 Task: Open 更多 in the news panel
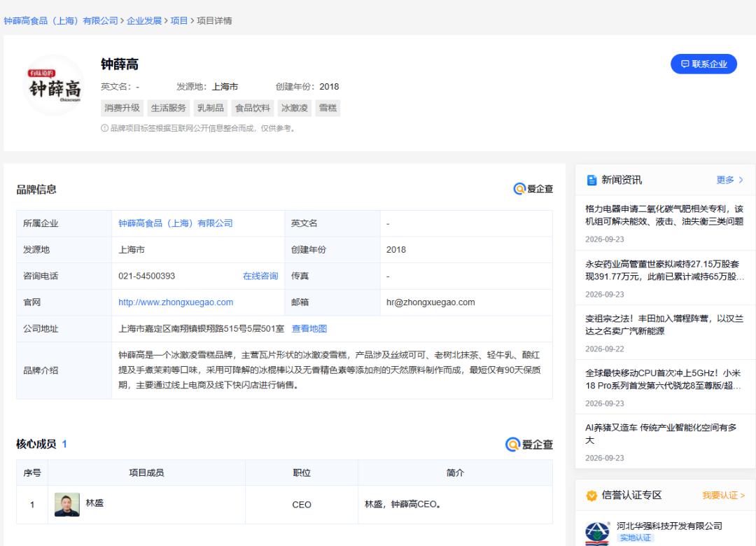(x=730, y=180)
